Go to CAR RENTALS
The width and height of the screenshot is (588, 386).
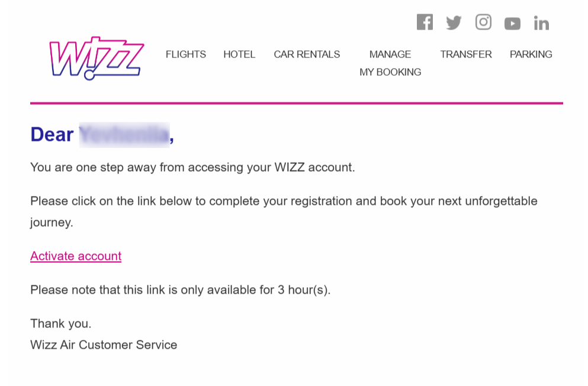click(x=307, y=54)
